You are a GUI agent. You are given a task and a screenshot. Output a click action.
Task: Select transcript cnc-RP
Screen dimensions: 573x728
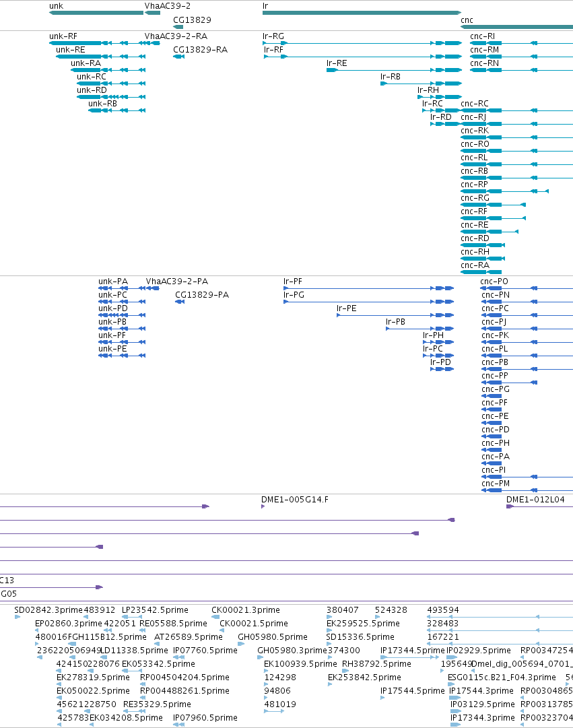505,191
